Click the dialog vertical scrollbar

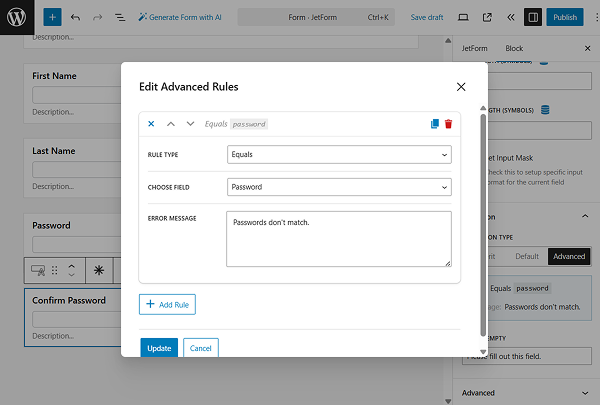[x=483, y=226]
